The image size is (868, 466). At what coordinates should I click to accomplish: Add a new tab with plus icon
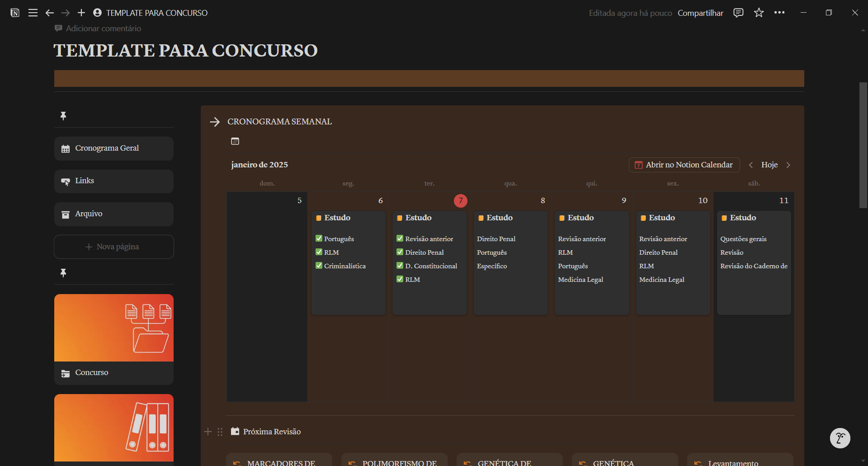[x=81, y=13]
